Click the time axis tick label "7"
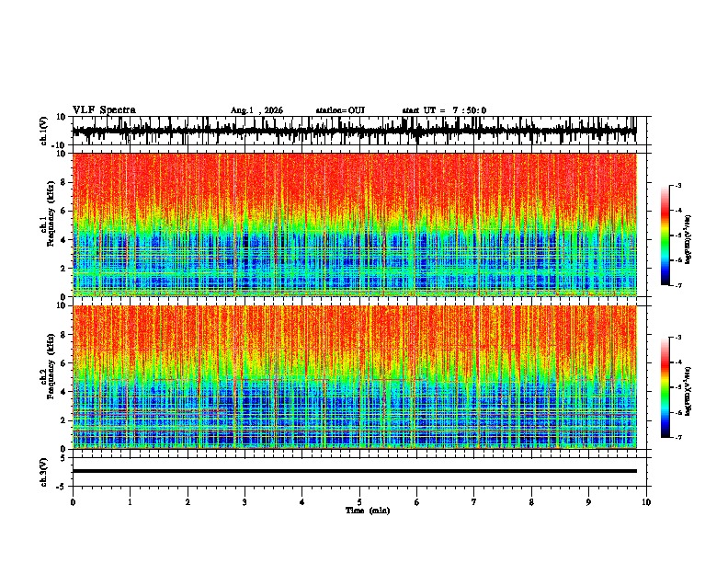The width and height of the screenshot is (728, 563). [474, 502]
